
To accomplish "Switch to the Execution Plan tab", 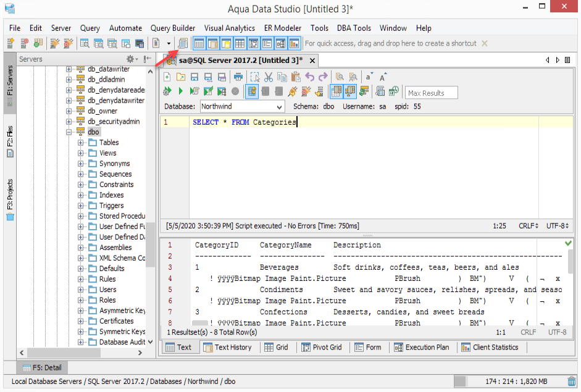I will coord(422,348).
